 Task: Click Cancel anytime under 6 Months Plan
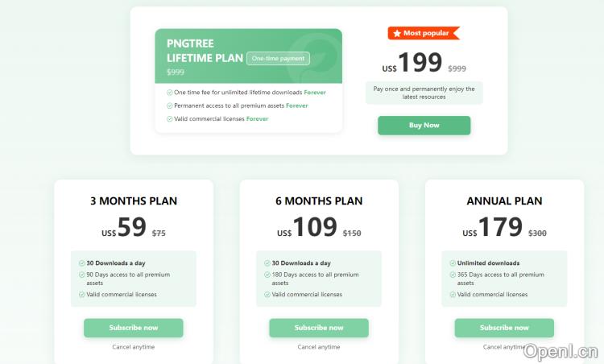click(319, 347)
